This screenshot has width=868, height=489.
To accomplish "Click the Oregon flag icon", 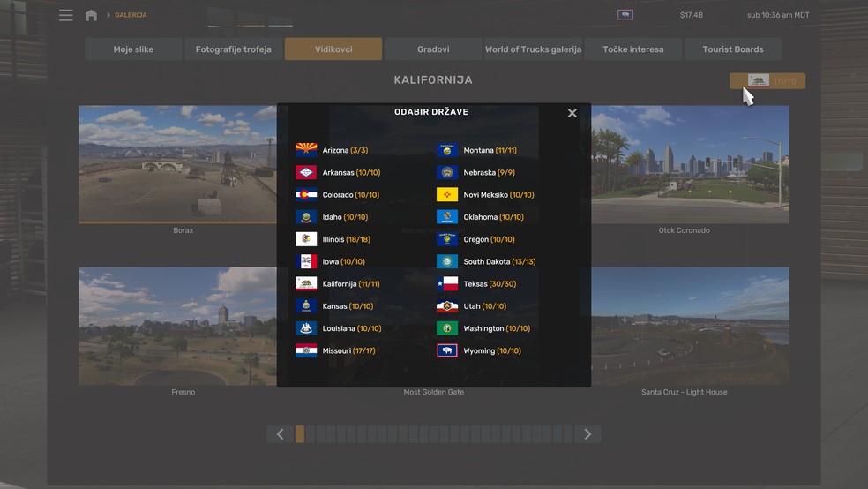I will click(446, 239).
